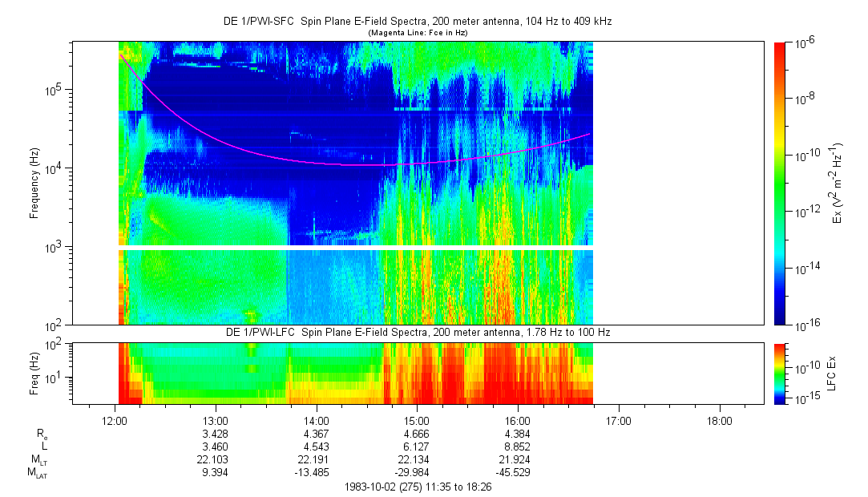Click the LFC Ex color bar label text
The width and height of the screenshot is (868, 497).
832,373
